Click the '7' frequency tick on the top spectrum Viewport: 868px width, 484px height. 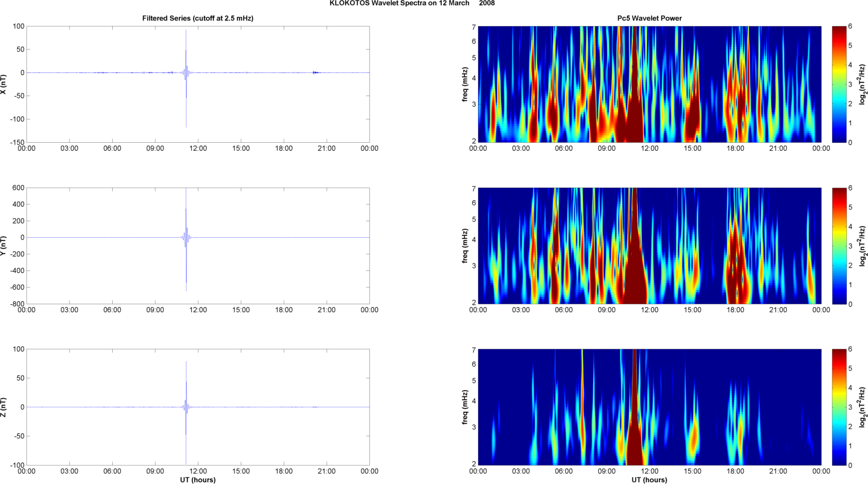tap(474, 27)
